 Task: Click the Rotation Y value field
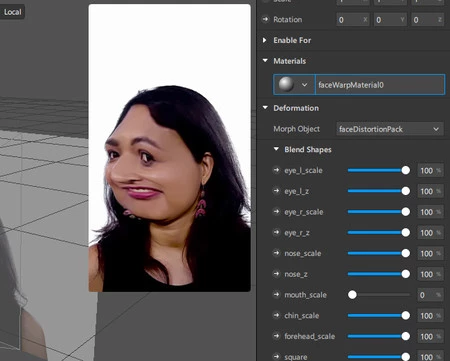390,20
